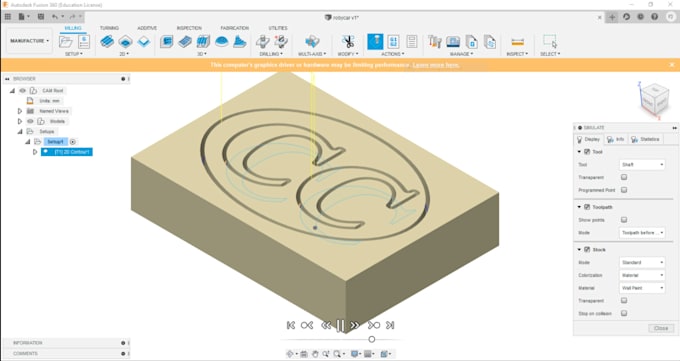The image size is (680, 361).
Task: Click the scissors Modify icon
Action: click(x=348, y=42)
